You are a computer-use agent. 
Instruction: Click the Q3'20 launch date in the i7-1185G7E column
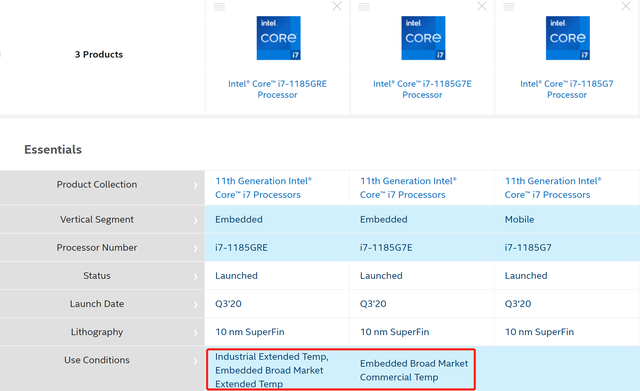373,304
